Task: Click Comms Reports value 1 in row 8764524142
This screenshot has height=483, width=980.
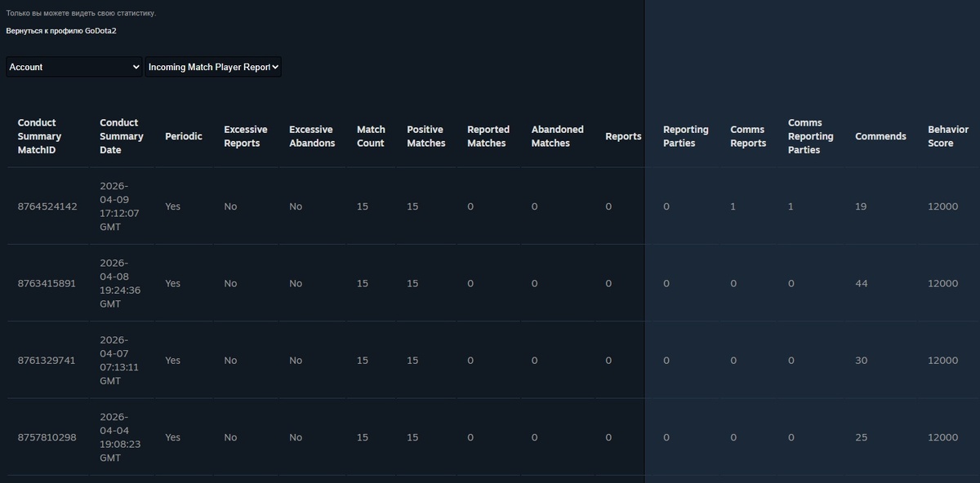Action: click(733, 206)
